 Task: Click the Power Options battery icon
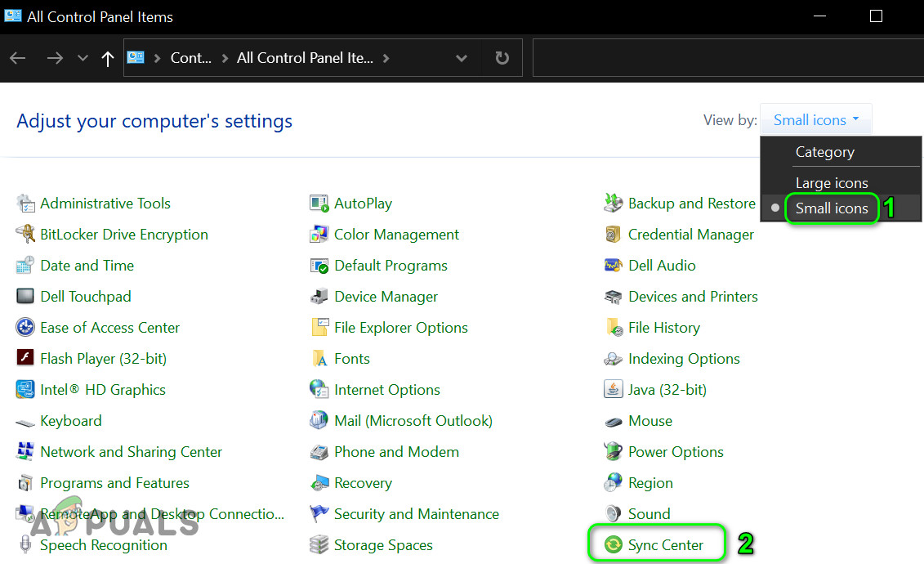[614, 452]
